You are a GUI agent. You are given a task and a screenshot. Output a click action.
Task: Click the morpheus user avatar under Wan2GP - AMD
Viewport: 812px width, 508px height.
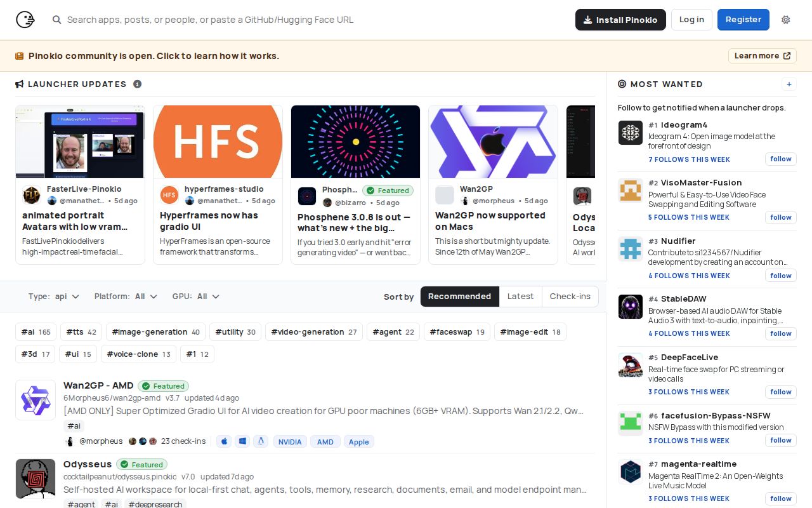tap(70, 441)
